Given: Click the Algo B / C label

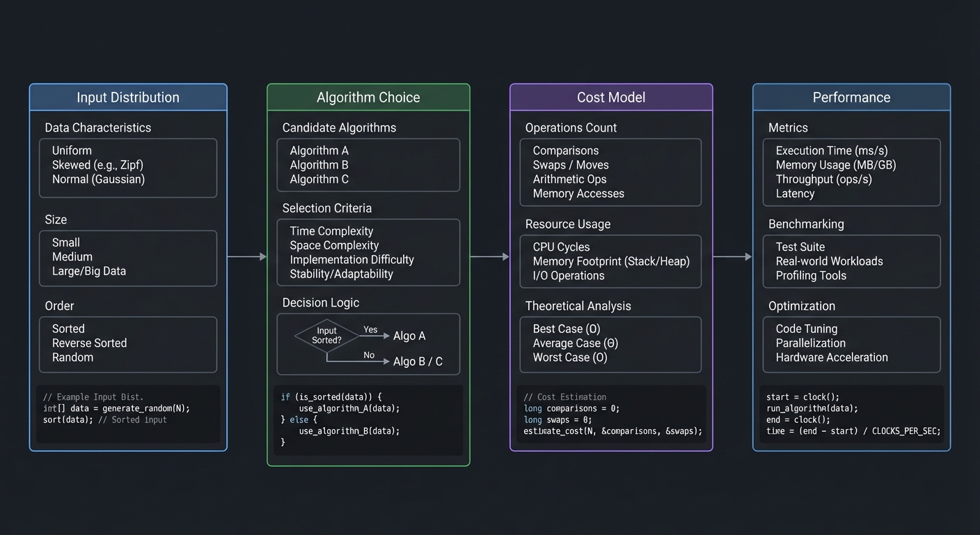Looking at the screenshot, I should tap(418, 361).
